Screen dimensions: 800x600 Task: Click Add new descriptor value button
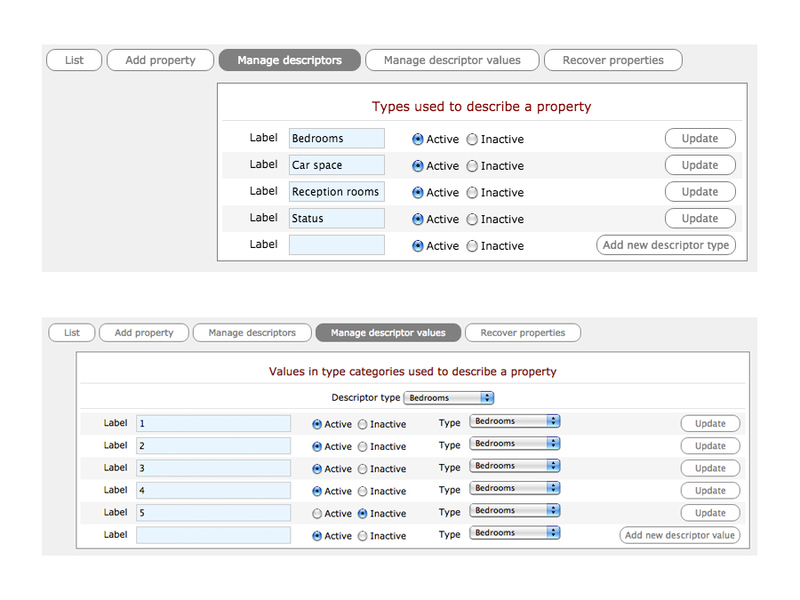click(680, 535)
